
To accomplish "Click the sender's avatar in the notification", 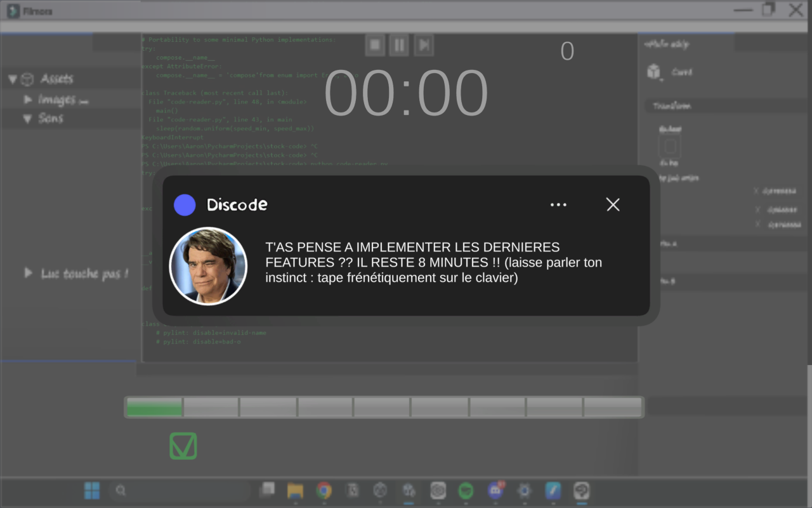I will click(208, 266).
